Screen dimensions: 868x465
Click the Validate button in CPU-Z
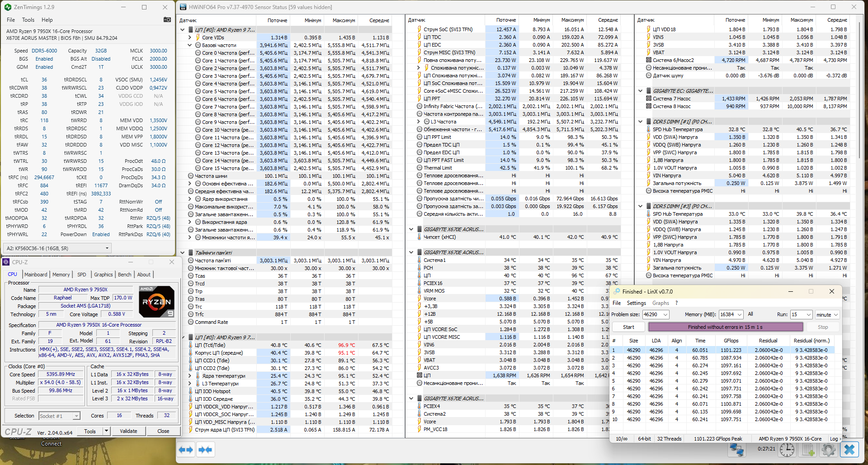click(128, 431)
